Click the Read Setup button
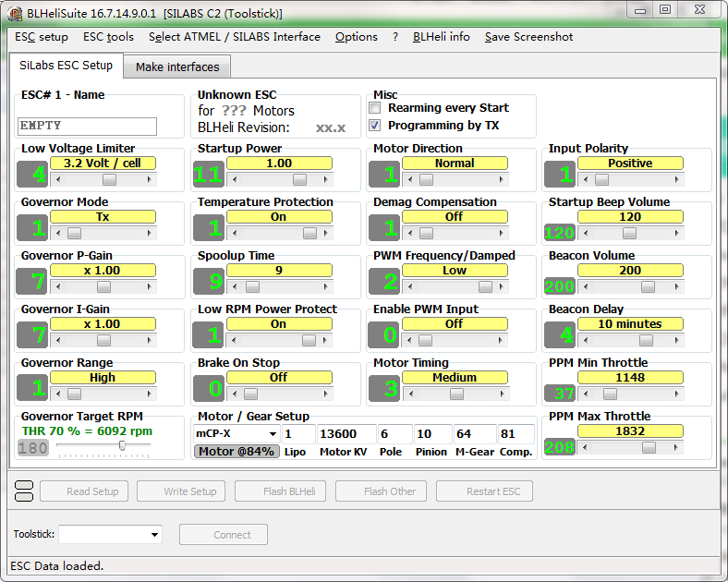The width and height of the screenshot is (728, 582). (92, 491)
